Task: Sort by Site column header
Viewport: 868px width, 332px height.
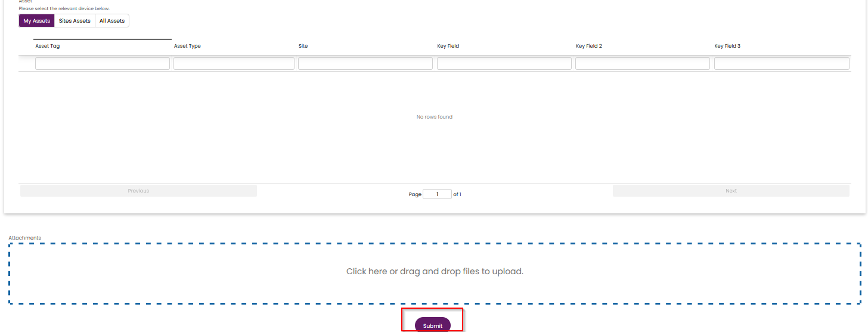Action: pos(303,46)
